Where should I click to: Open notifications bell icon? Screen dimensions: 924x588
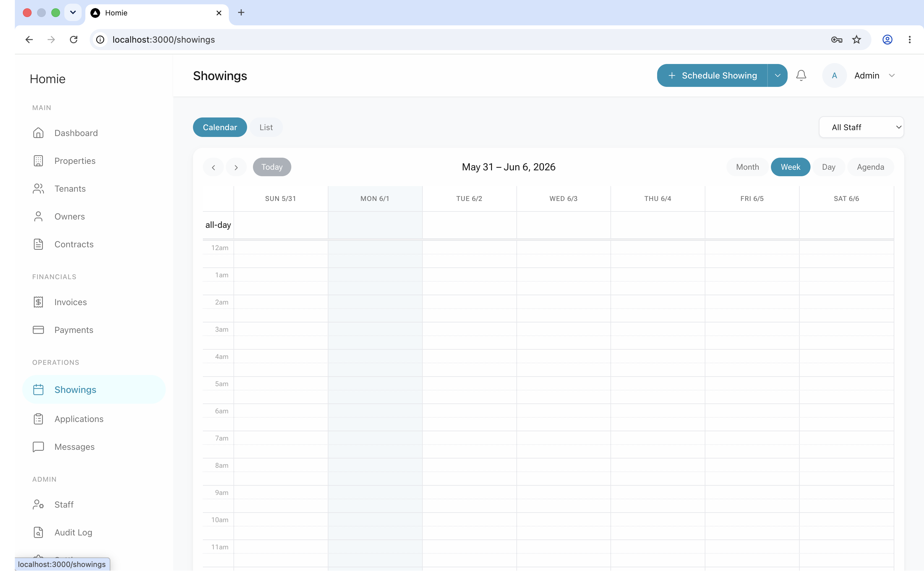pos(801,75)
